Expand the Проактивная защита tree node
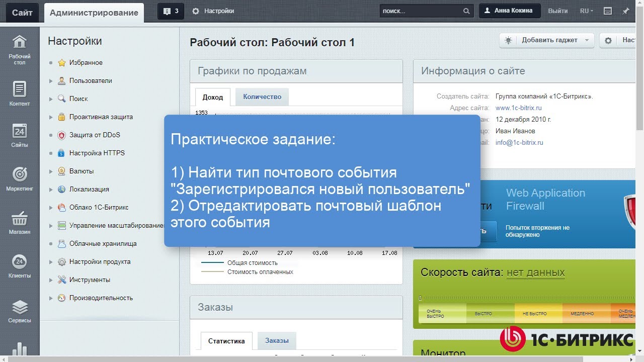This screenshot has width=644, height=362. (x=51, y=117)
